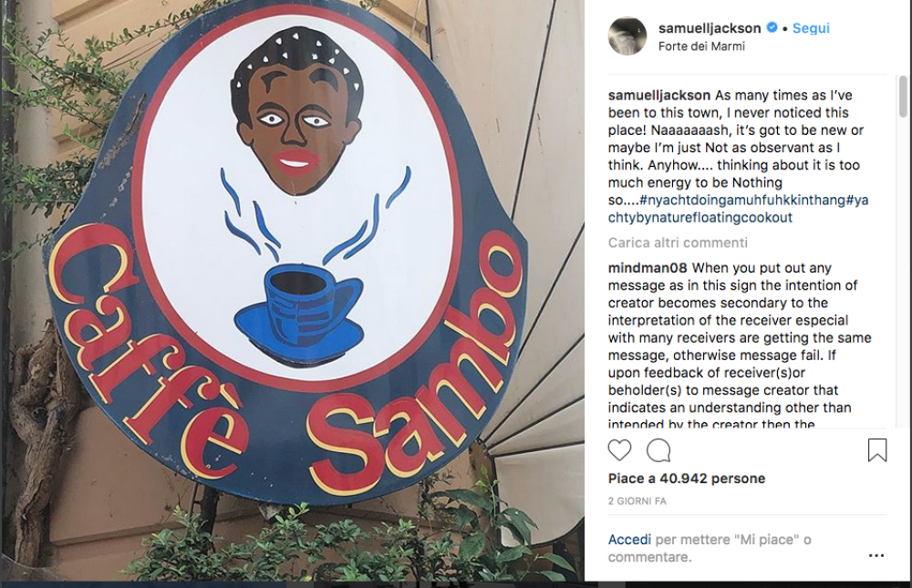Image resolution: width=912 pixels, height=588 pixels.
Task: Save the post with the bookmark icon
Action: tap(877, 450)
